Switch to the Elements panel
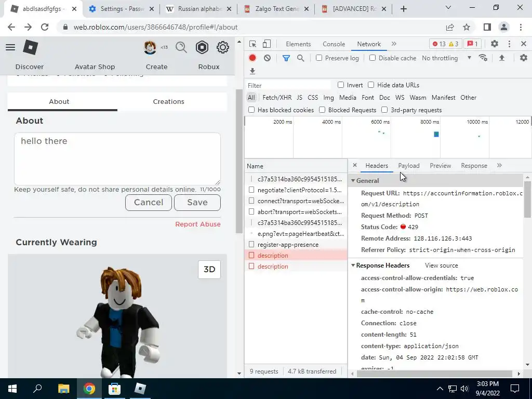Image resolution: width=532 pixels, height=399 pixels. tap(298, 44)
